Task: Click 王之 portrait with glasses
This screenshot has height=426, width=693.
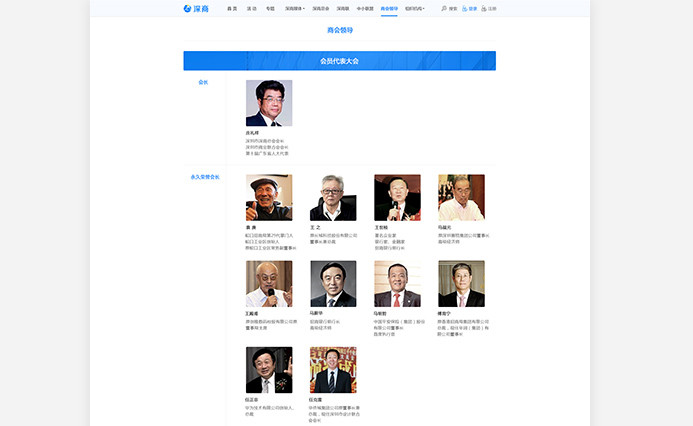Action: point(333,198)
